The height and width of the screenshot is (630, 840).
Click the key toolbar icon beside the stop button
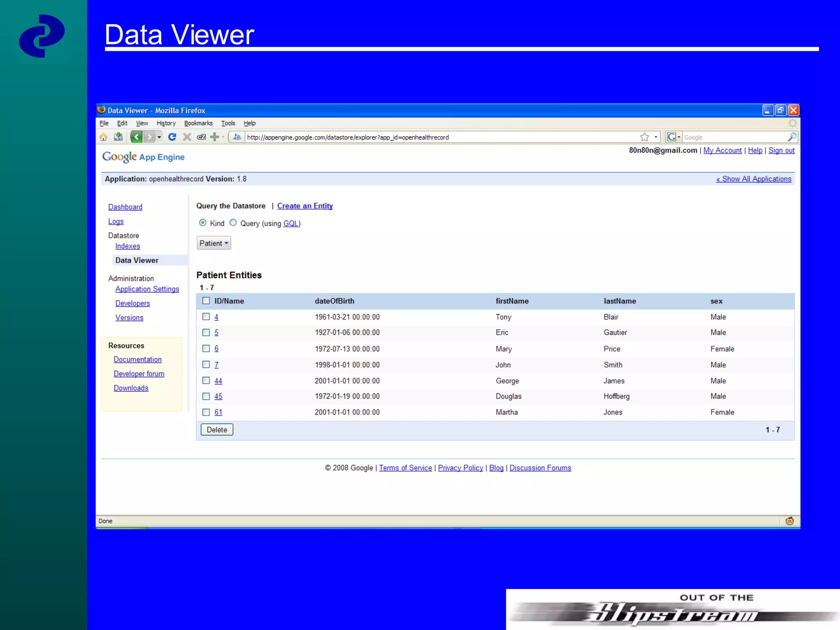[x=201, y=137]
